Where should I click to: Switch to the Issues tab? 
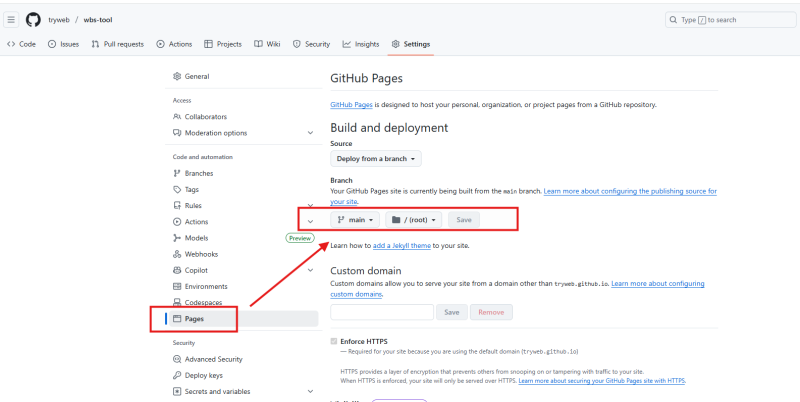point(63,44)
